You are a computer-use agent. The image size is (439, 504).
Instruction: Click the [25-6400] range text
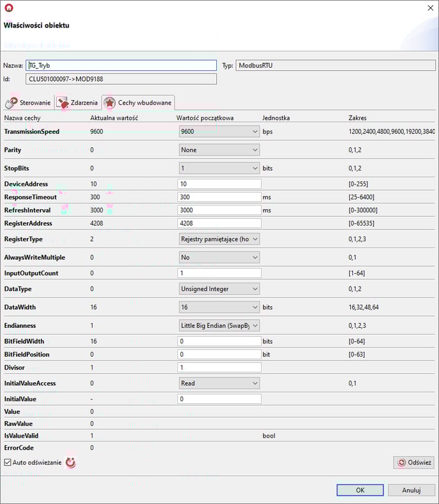[361, 197]
